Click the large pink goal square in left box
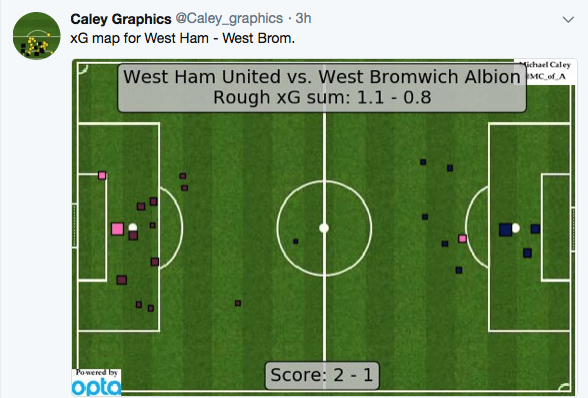Screen dimensions: 588x398 click(117, 229)
